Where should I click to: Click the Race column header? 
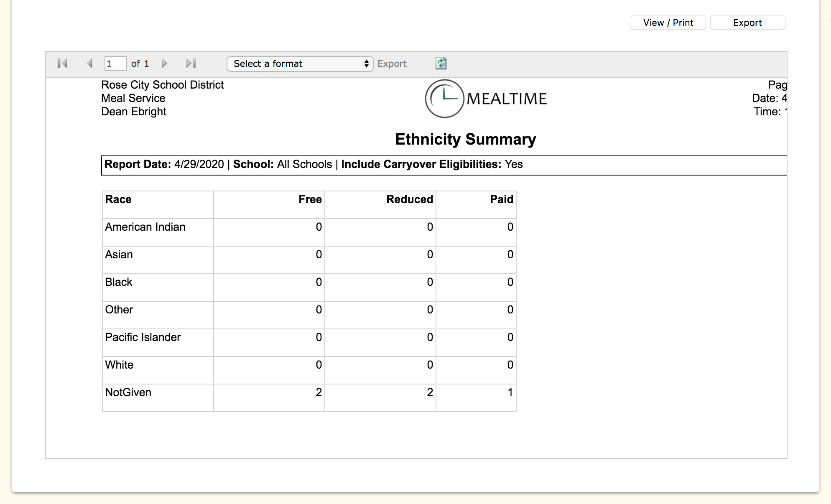point(118,199)
